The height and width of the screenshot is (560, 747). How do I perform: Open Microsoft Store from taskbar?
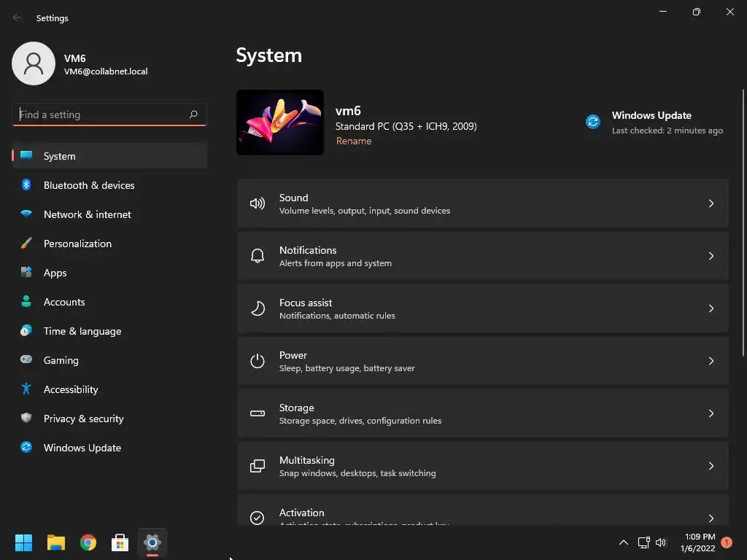point(120,542)
